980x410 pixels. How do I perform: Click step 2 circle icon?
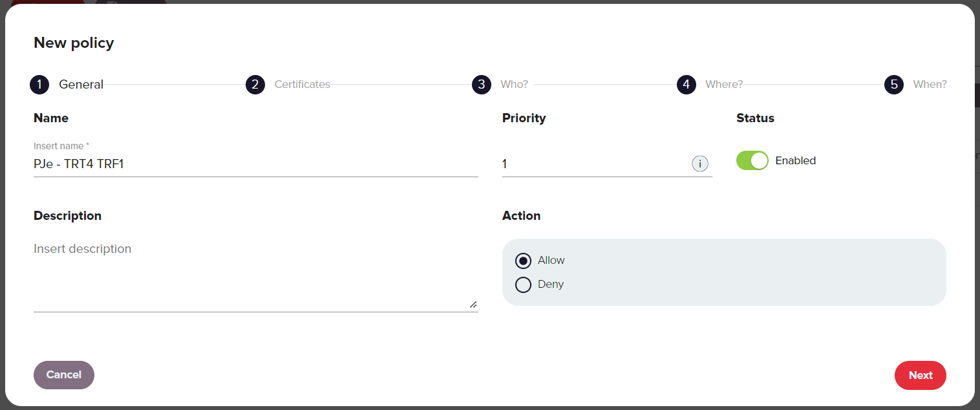255,85
